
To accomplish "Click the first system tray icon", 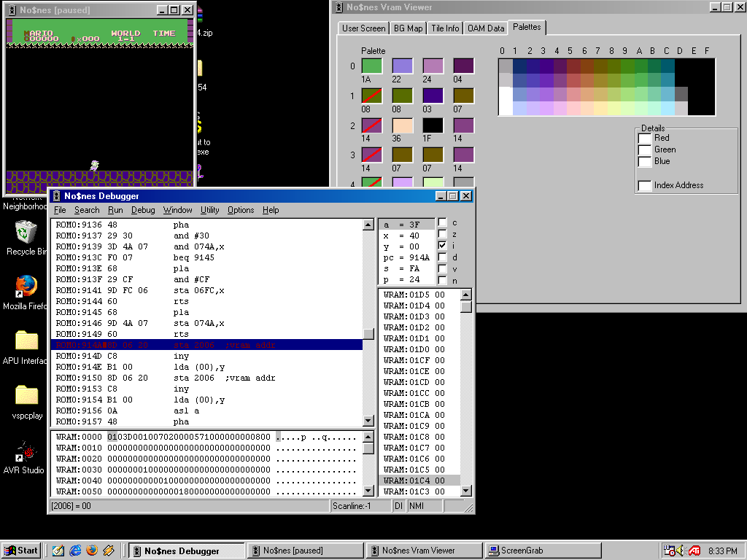I will (670, 551).
